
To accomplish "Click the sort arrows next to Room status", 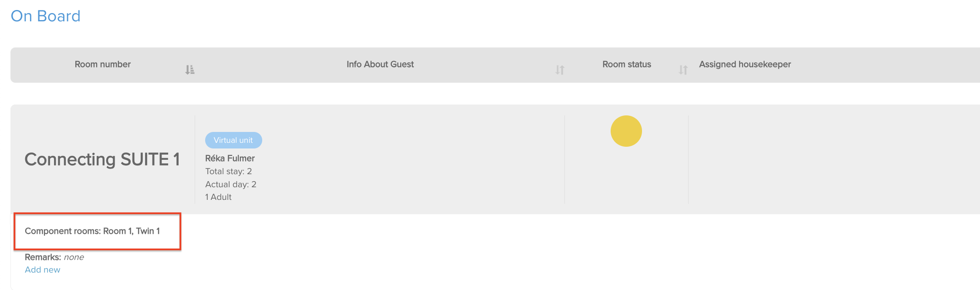I will (683, 70).
